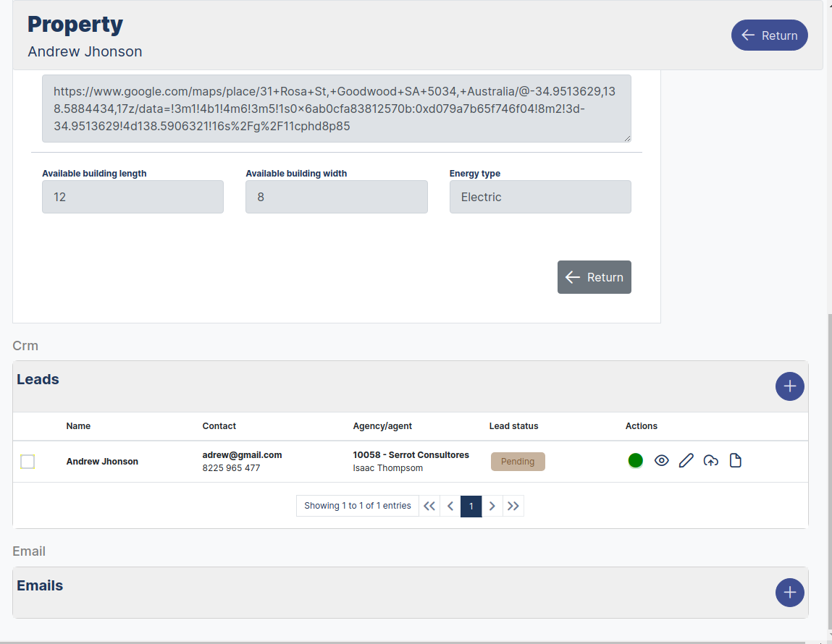Edit the lead using the pencil icon
This screenshot has height=644, width=832.
686,461
